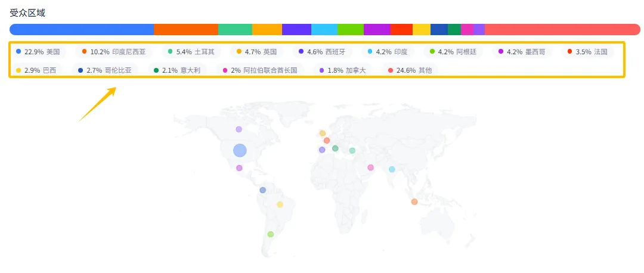This screenshot has width=644, height=273.
Task: Select the 1.8% 加拿大 legend item
Action: tap(342, 70)
